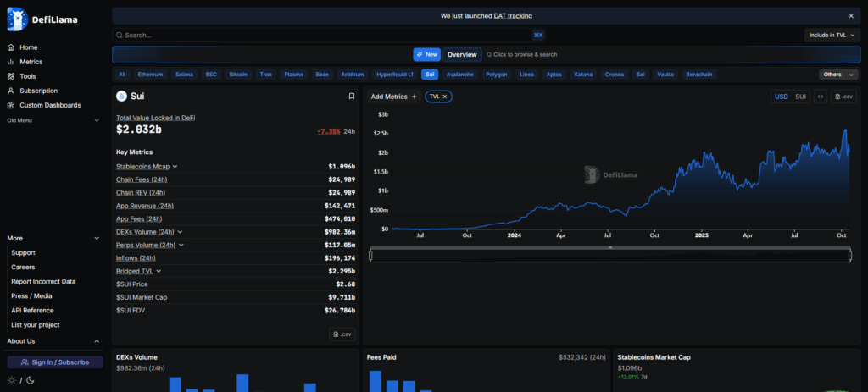The height and width of the screenshot is (392, 868).
Task: Switch chart denomination to USD
Action: click(x=781, y=97)
